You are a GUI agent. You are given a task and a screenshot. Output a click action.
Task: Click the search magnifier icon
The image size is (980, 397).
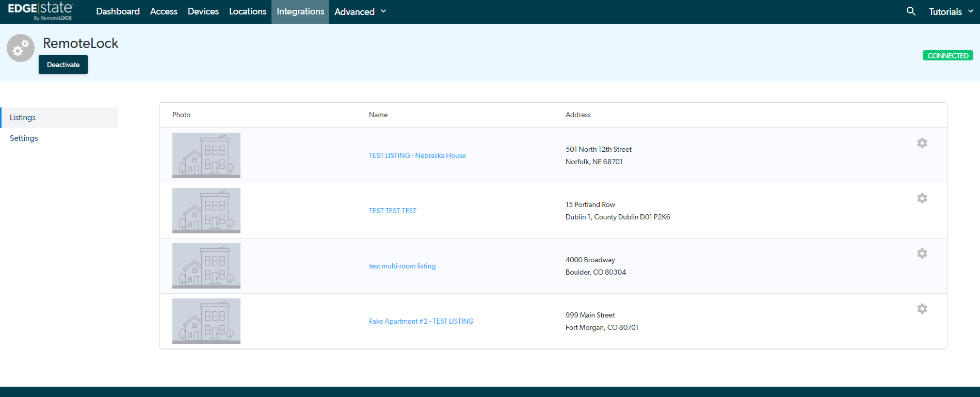[911, 11]
